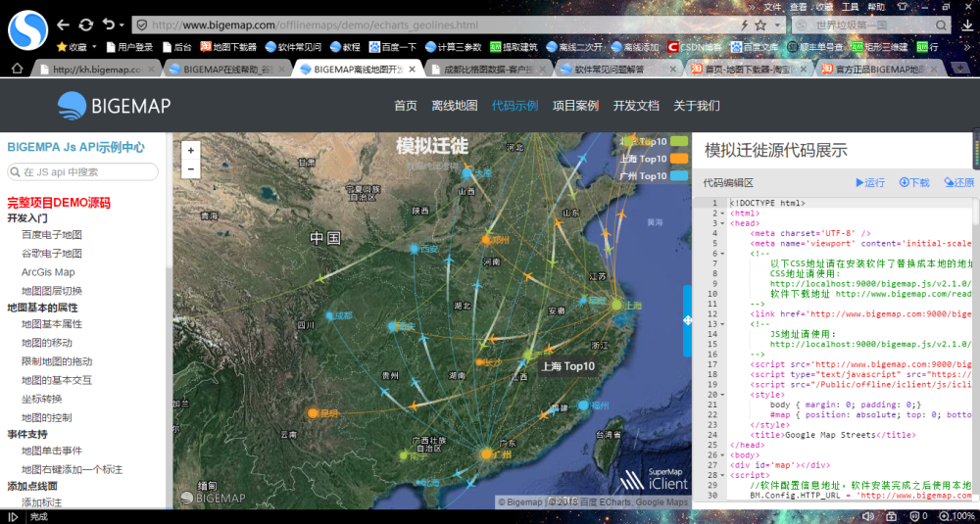Open the address bar dropdown arrow
This screenshot has height=524, width=980.
[x=777, y=25]
